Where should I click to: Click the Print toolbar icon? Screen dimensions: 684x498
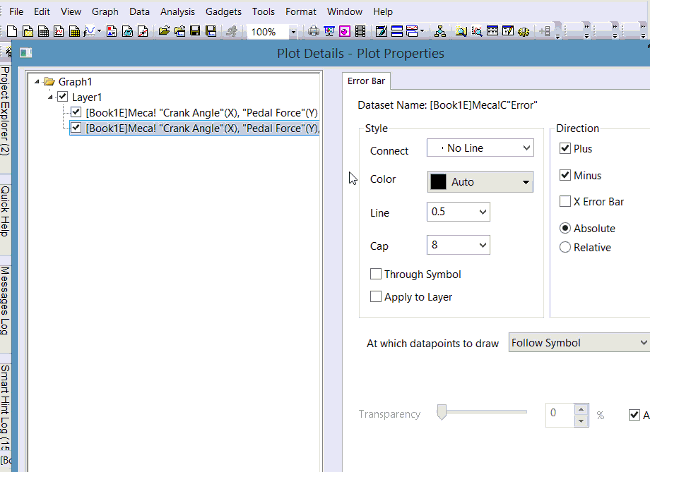(x=313, y=31)
